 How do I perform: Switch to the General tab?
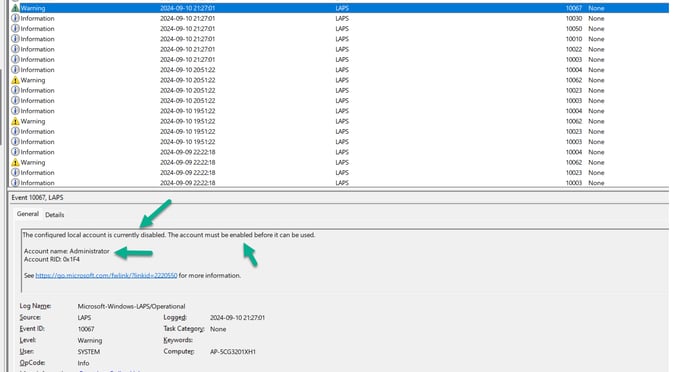click(x=28, y=214)
